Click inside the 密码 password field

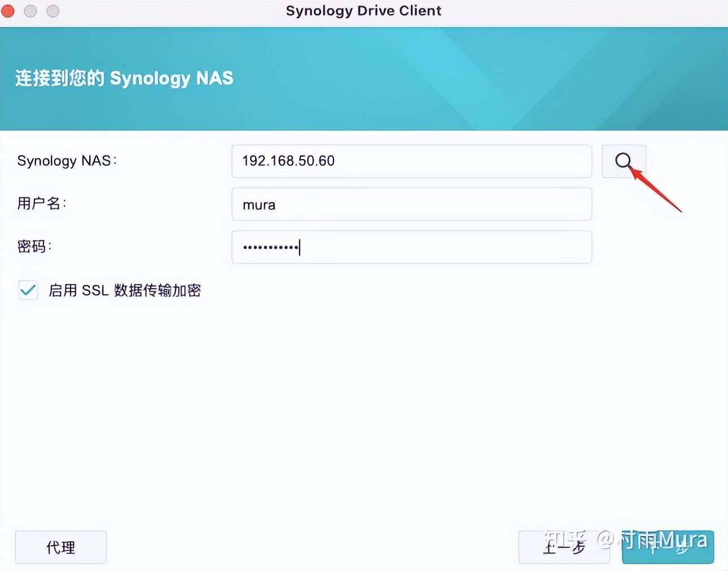point(411,247)
